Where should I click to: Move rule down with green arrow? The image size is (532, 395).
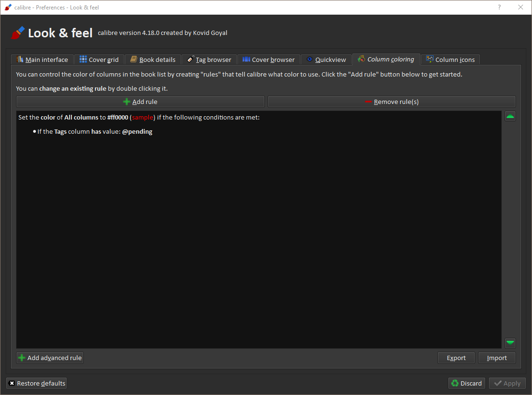tap(510, 343)
